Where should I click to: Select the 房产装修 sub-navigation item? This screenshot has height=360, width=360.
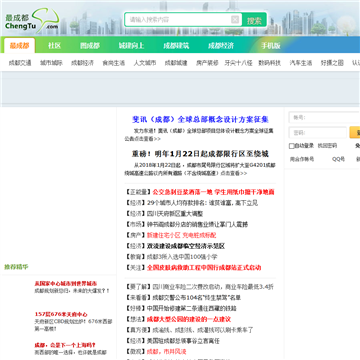click(x=207, y=63)
